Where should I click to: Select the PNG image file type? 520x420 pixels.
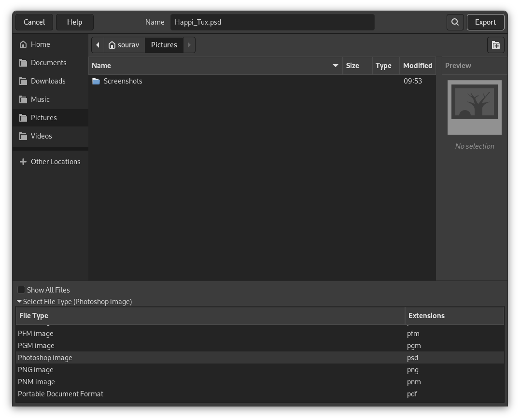pyautogui.click(x=35, y=369)
